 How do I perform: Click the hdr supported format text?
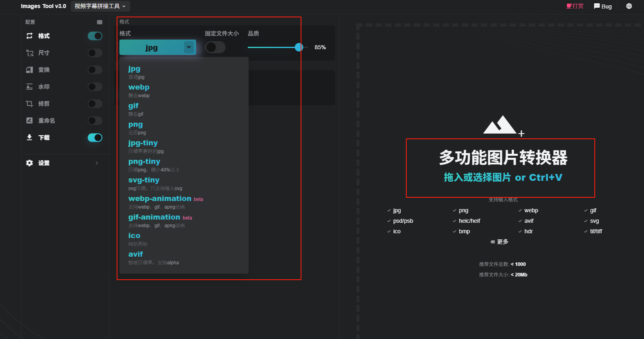529,231
